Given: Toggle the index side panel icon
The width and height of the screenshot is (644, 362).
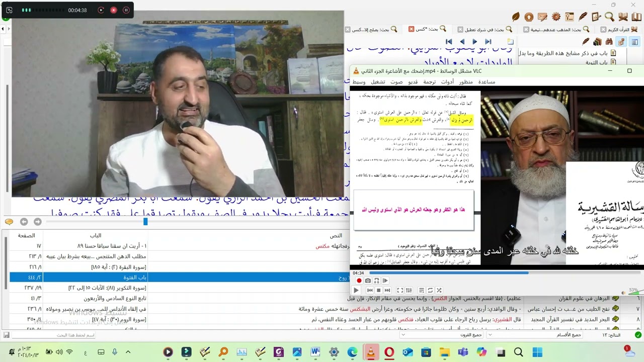Looking at the screenshot, I should point(634,42).
